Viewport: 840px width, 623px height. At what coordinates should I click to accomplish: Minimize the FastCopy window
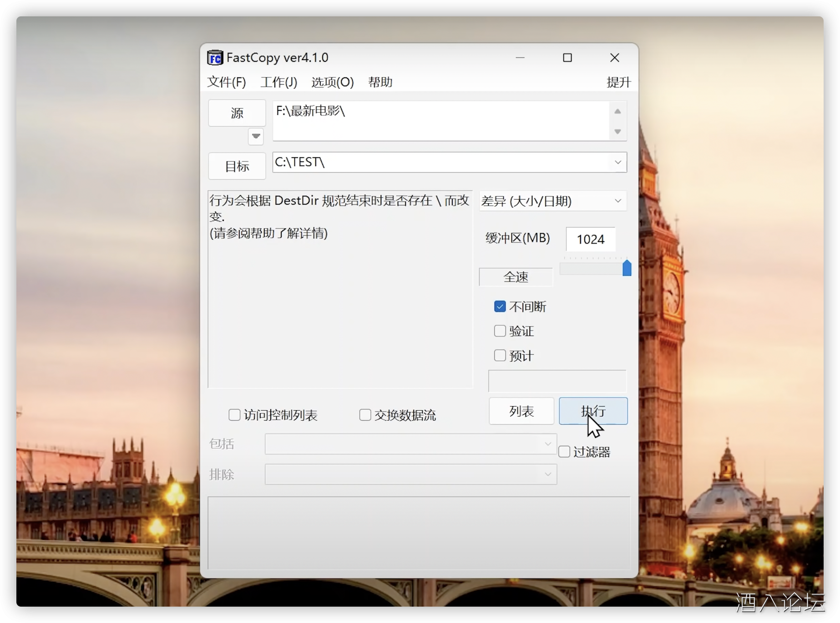[520, 58]
